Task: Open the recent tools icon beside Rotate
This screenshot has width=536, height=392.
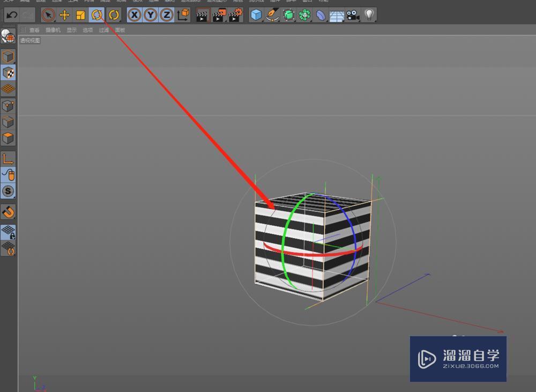Action: pyautogui.click(x=114, y=15)
